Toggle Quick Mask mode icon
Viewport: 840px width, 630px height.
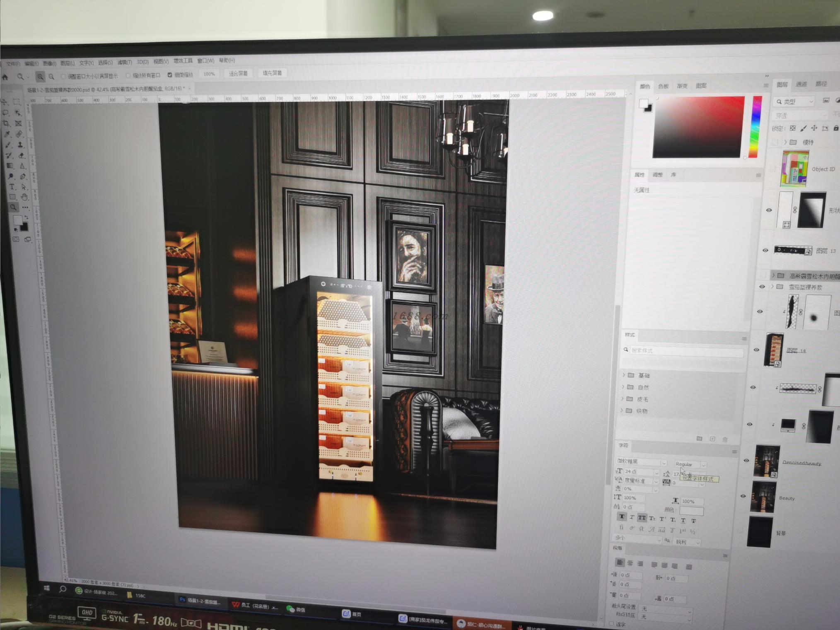[x=16, y=239]
